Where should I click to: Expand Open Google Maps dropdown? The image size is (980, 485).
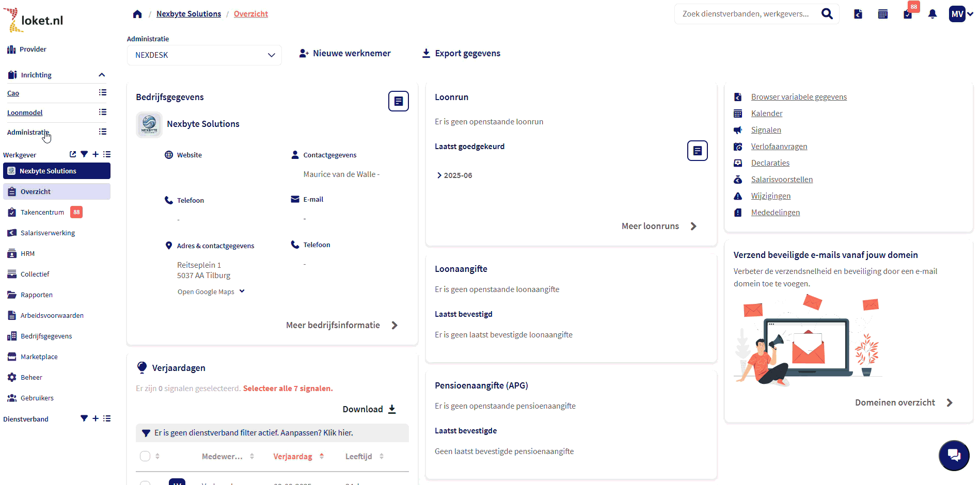(242, 292)
